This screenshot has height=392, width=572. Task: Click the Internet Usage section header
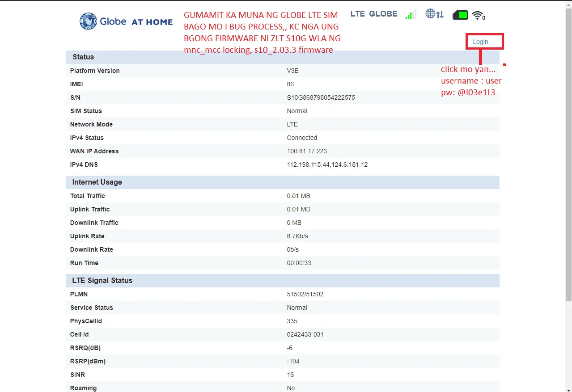283,182
